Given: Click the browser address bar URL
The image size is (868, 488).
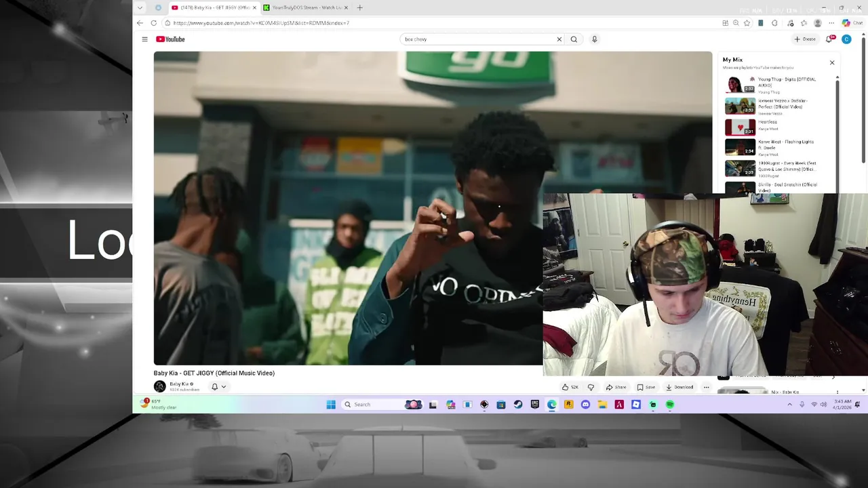Looking at the screenshot, I should point(261,23).
